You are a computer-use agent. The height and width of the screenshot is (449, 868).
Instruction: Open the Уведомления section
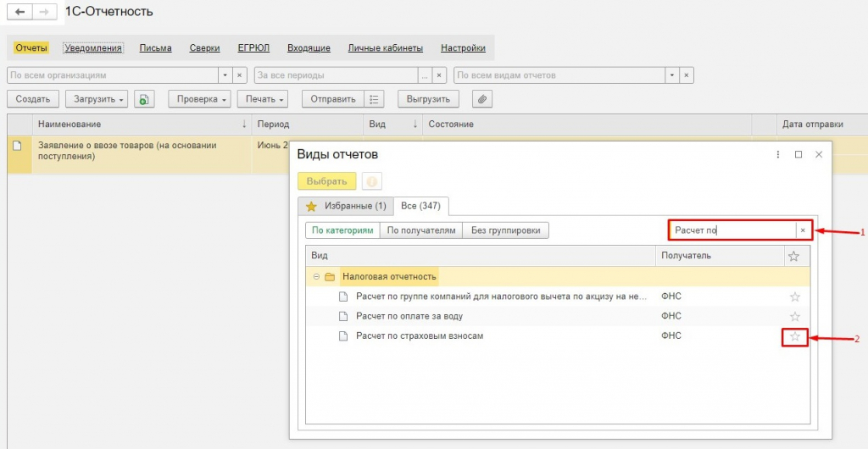pos(93,48)
